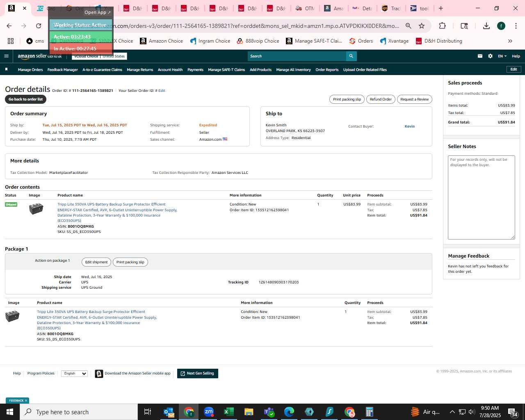The width and height of the screenshot is (525, 420).
Task: Click the Open App link in the overlay
Action: pos(98,12)
